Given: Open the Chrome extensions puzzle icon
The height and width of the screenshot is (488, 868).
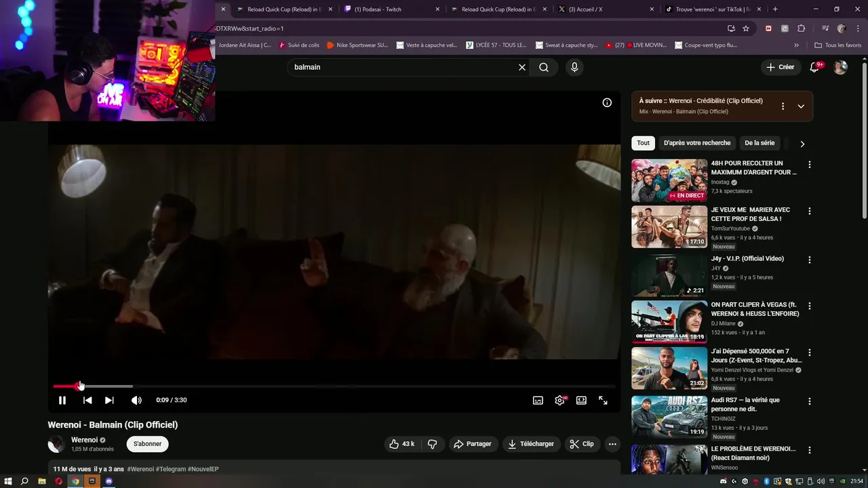Looking at the screenshot, I should (801, 28).
